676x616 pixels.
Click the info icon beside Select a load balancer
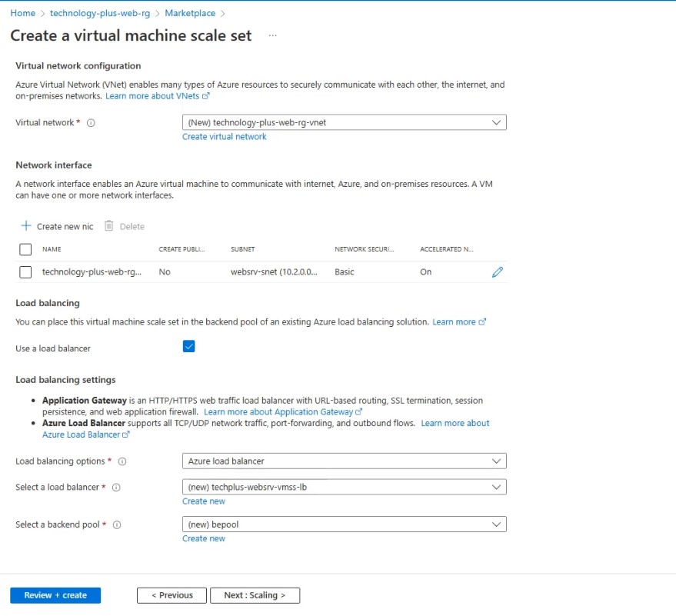pos(116,488)
